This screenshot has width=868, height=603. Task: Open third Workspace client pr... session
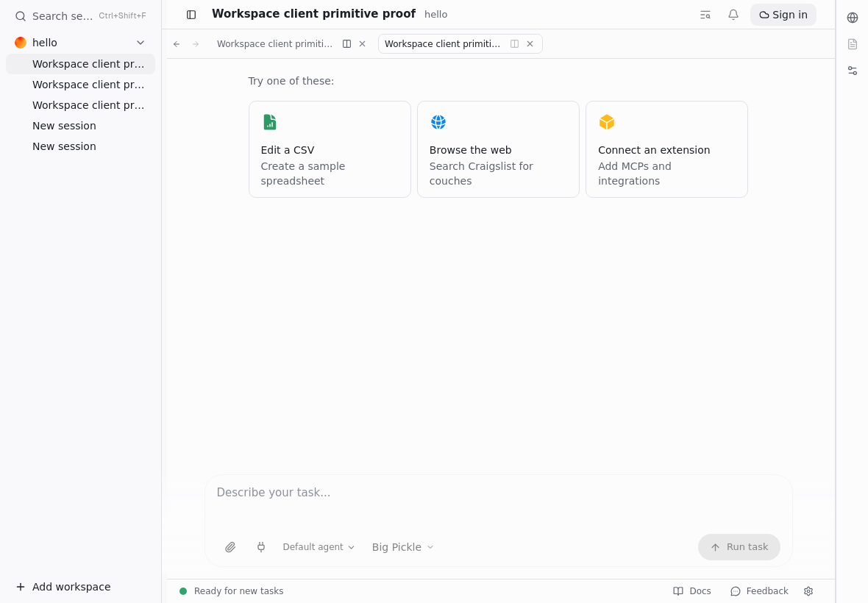(80, 105)
